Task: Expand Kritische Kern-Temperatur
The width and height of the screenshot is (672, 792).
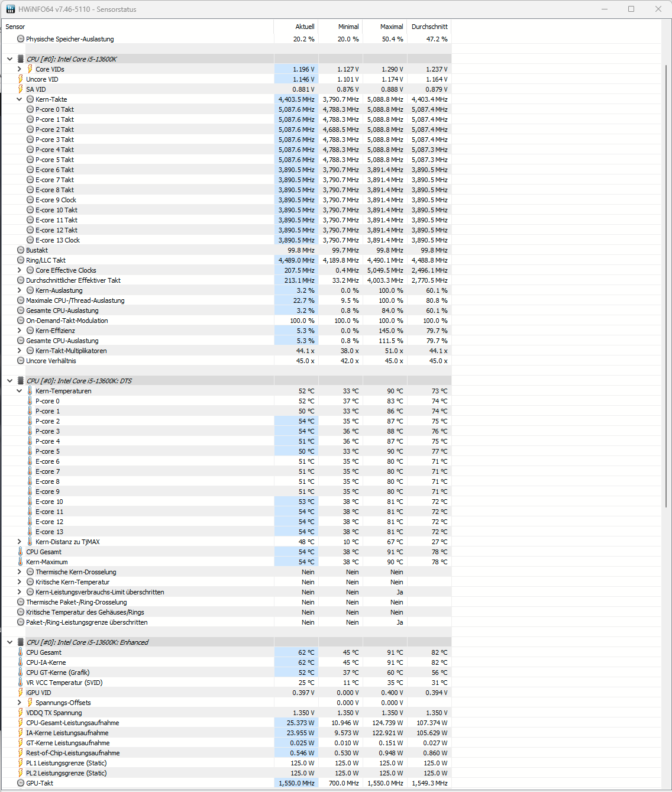Action: 20,582
